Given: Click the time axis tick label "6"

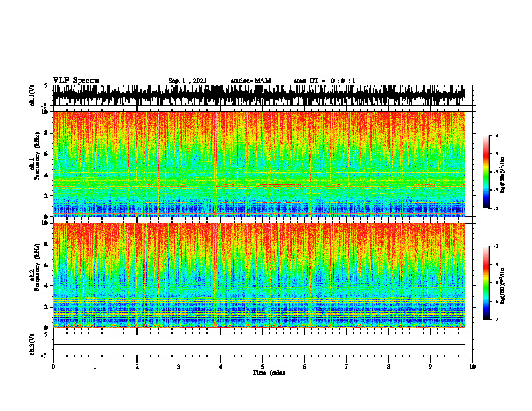Looking at the screenshot, I should point(305,367).
